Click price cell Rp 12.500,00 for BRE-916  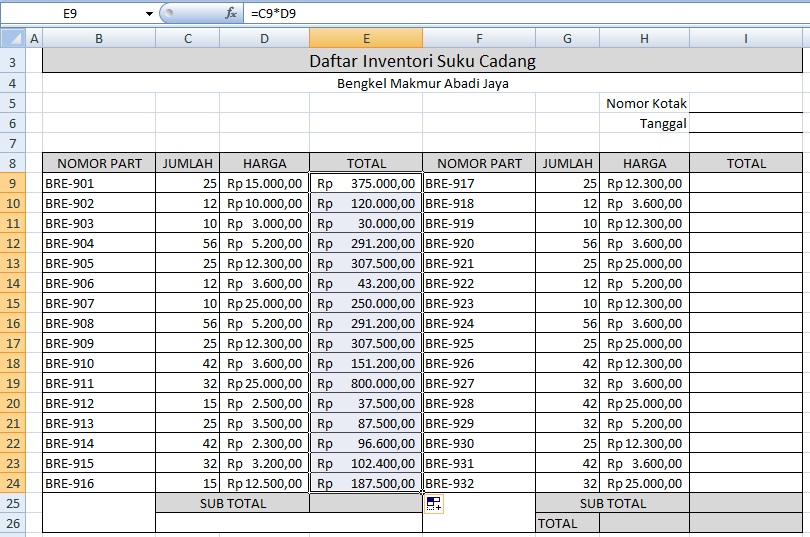coord(264,483)
